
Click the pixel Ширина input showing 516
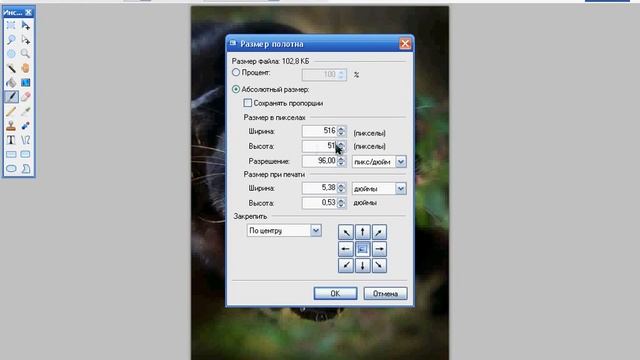(x=319, y=131)
